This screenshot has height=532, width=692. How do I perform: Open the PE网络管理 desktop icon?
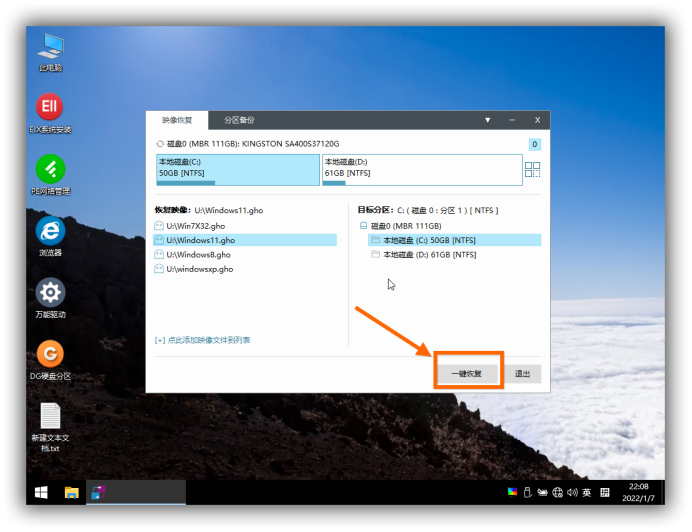[x=50, y=169]
